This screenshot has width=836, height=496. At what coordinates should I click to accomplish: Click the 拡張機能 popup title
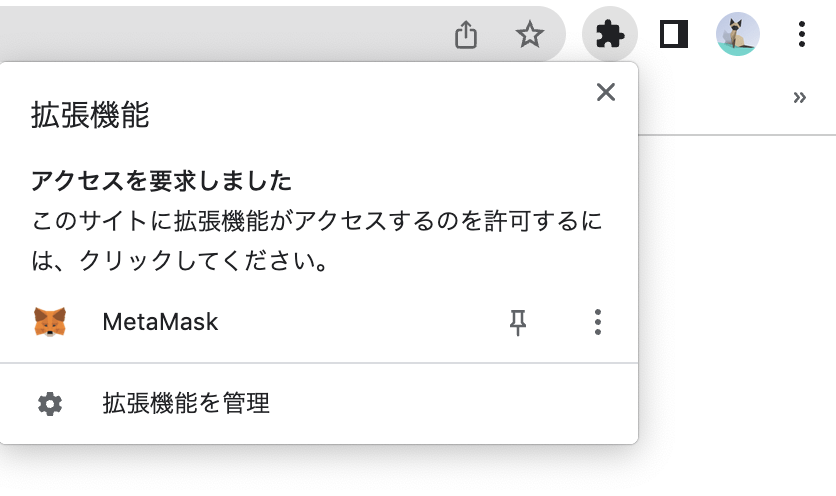point(90,115)
